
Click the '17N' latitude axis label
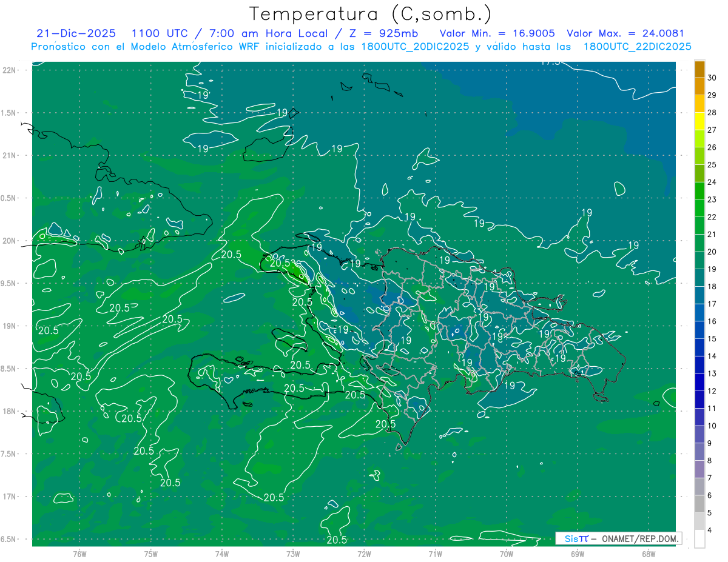coord(9,497)
